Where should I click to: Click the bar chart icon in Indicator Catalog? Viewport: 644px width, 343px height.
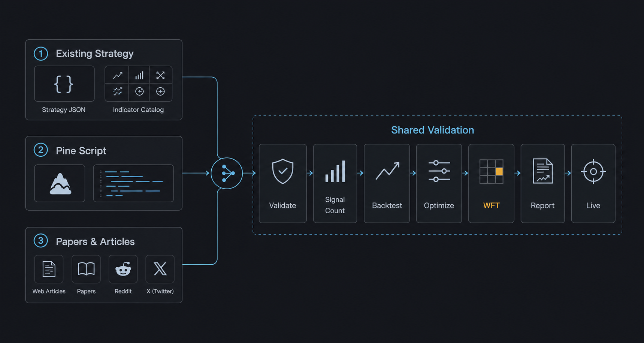click(x=139, y=75)
